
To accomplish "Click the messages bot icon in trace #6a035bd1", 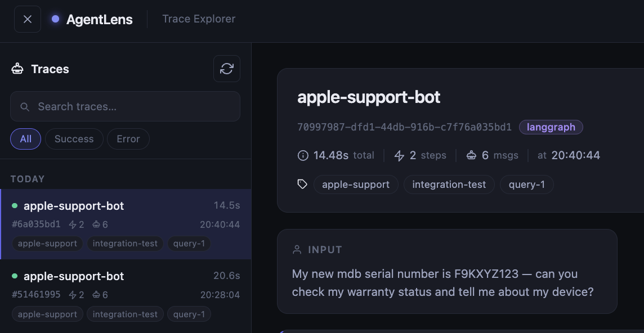I will 96,224.
